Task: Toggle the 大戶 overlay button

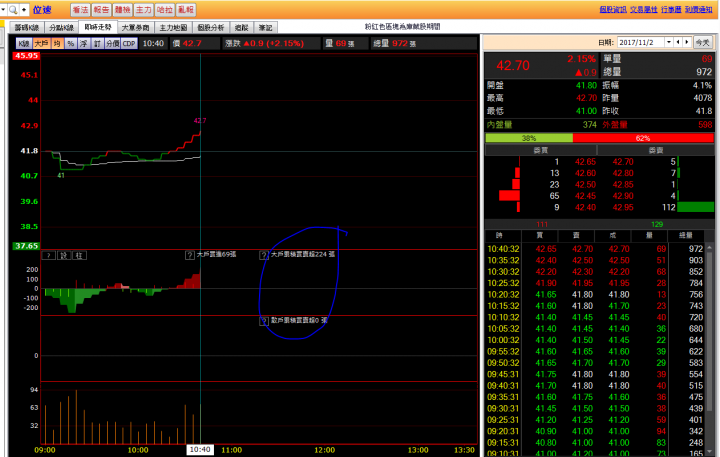Action: click(x=41, y=44)
